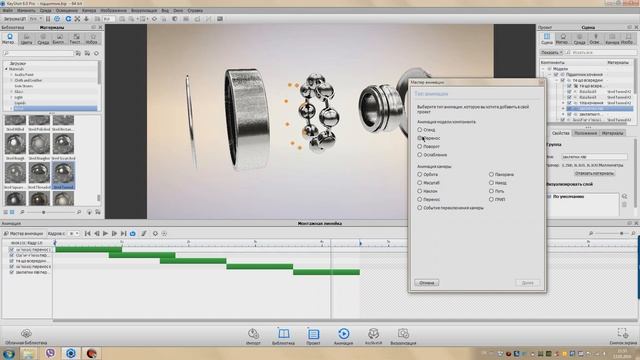Open the Текст textures library tab
The image size is (640, 360).
[75, 39]
